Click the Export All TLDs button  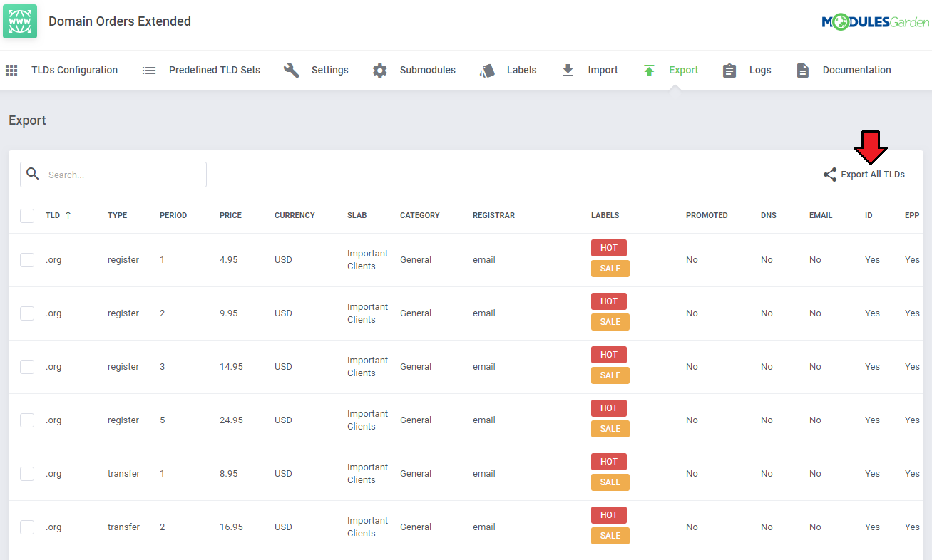pyautogui.click(x=864, y=175)
